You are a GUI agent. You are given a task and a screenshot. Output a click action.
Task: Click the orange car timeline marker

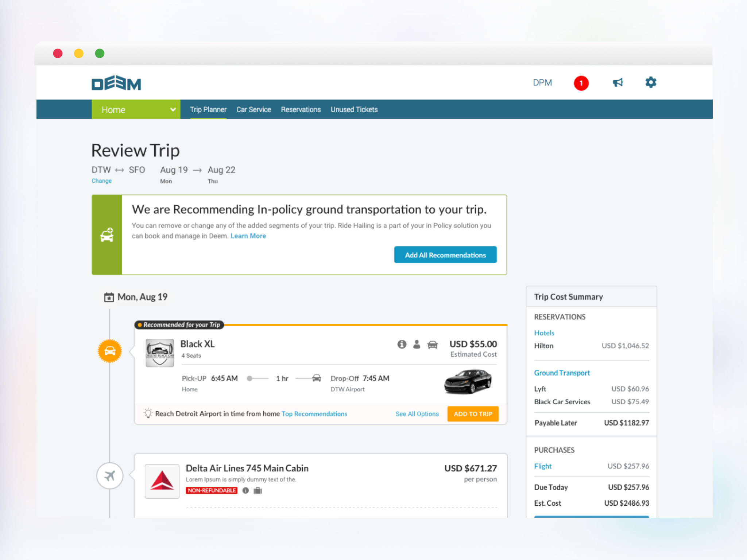(x=110, y=351)
